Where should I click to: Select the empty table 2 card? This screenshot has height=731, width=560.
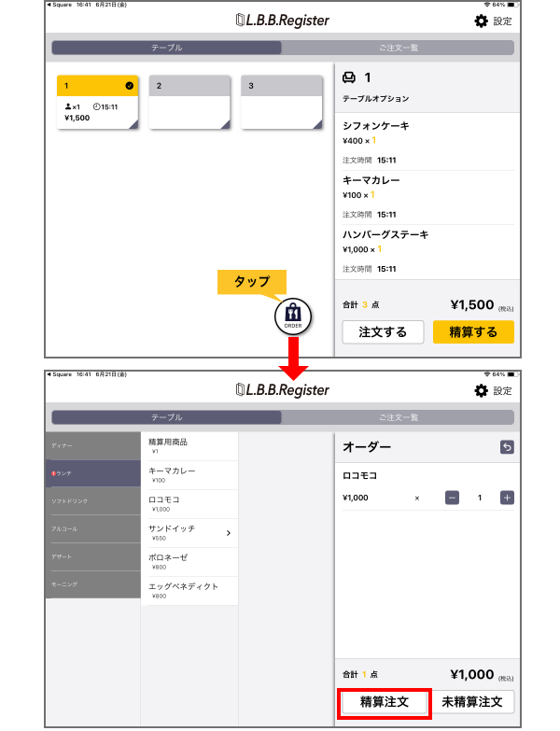click(189, 103)
